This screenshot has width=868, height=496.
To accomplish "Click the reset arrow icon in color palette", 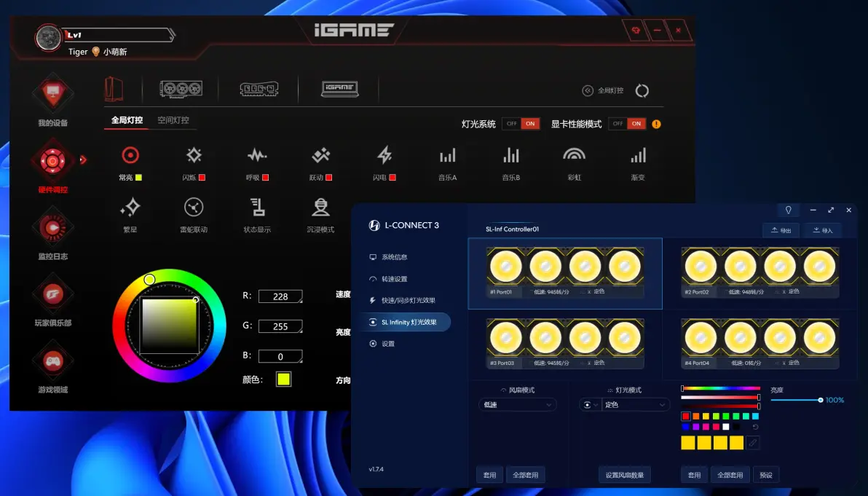I will pos(755,427).
